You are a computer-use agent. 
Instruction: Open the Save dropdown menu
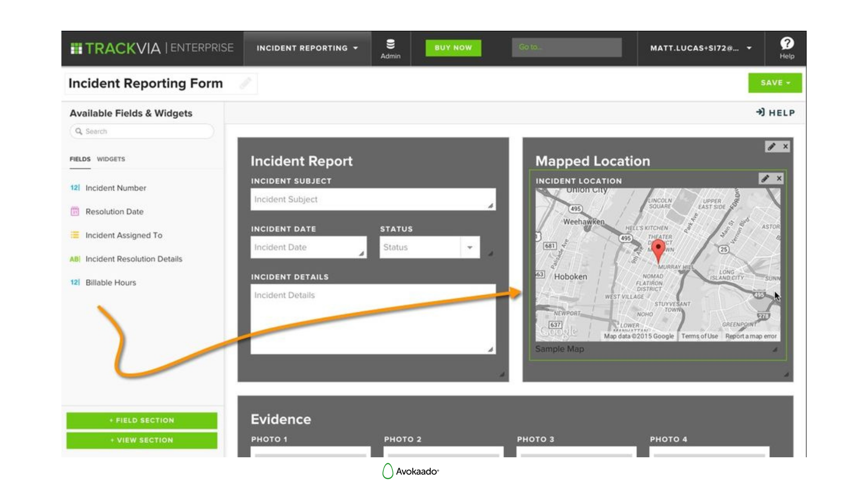tap(774, 83)
